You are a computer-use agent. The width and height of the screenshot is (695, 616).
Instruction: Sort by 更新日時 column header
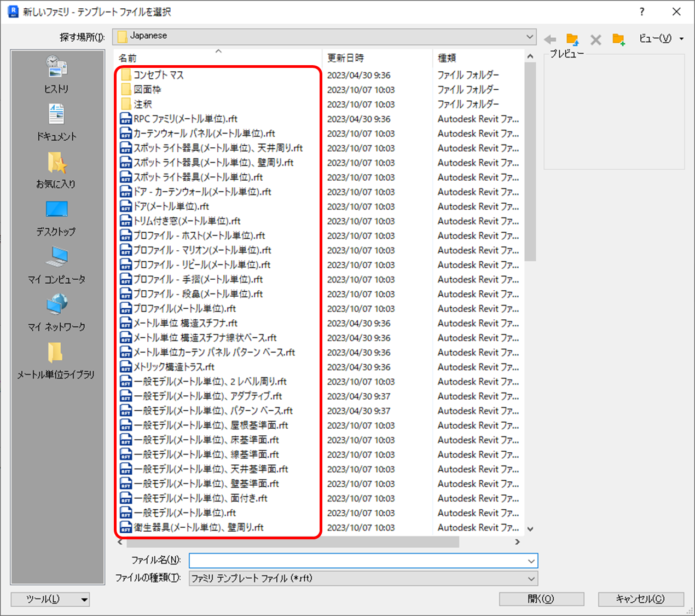[x=377, y=58]
